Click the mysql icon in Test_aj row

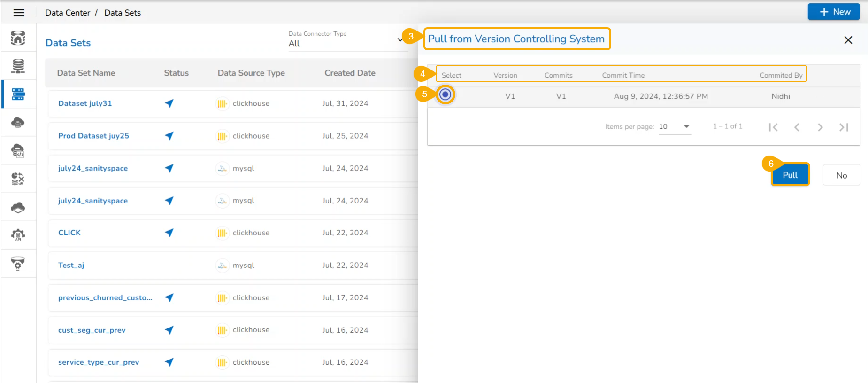pos(222,266)
